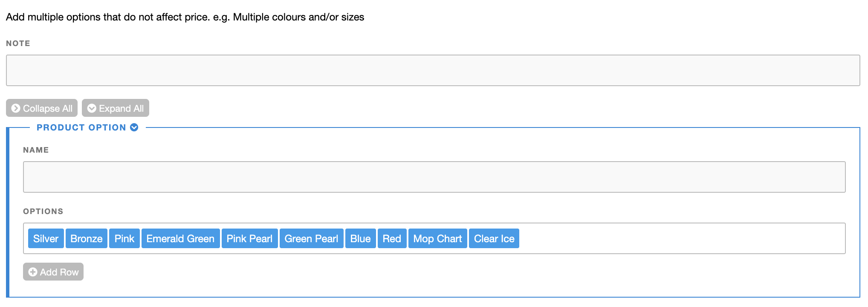The height and width of the screenshot is (307, 868).
Task: Select the Mop Chart tag
Action: point(437,239)
